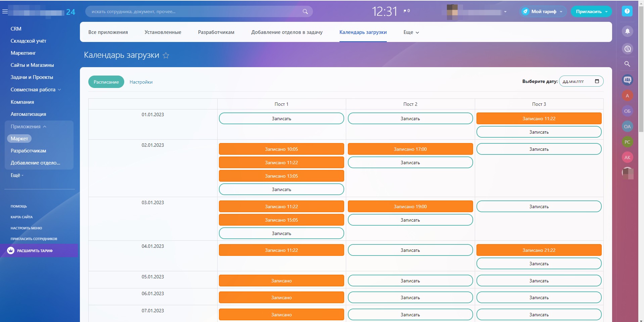Open the help question mark icon
Screen dimensions: 644x322
[627, 11]
